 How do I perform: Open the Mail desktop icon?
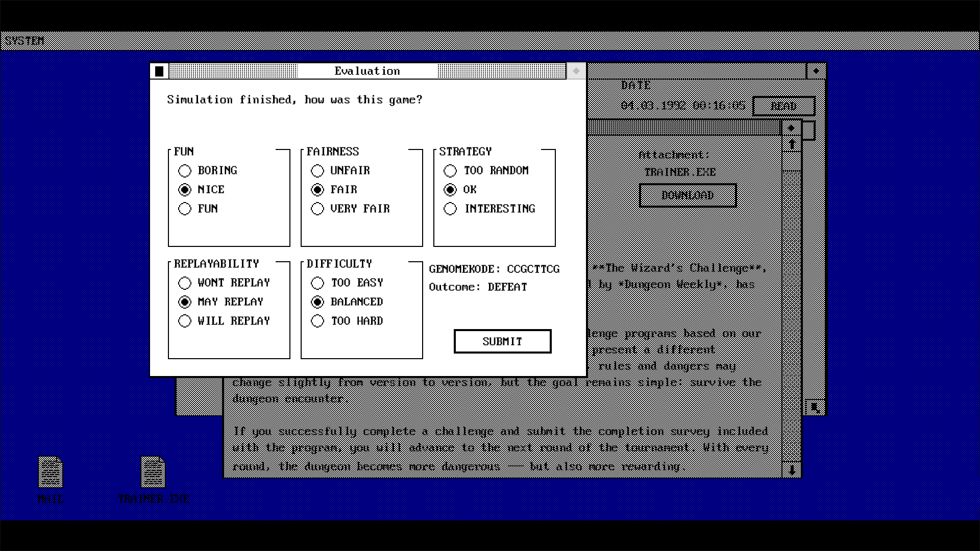[x=51, y=472]
